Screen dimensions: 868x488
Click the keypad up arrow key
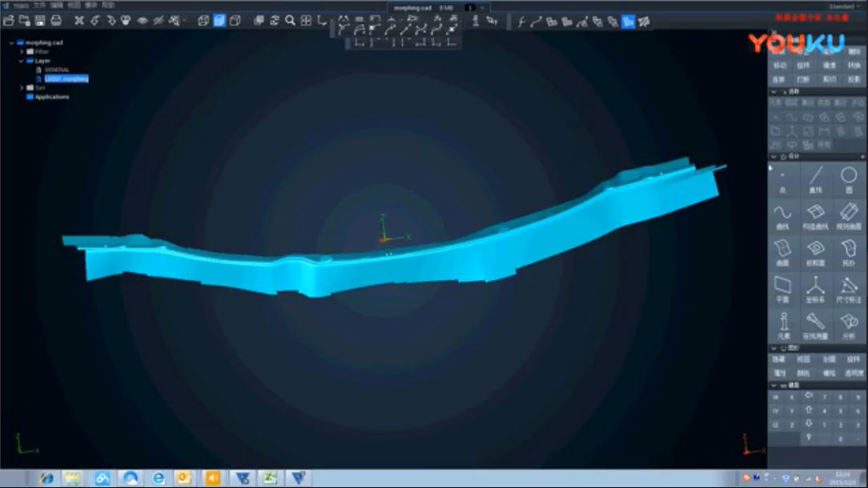click(x=809, y=410)
